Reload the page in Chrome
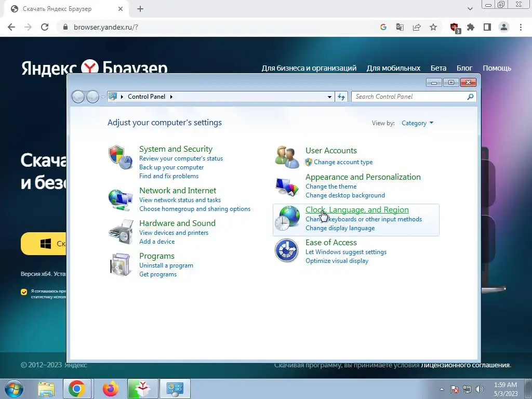Viewport: 532px width, 399px height. 45,27
